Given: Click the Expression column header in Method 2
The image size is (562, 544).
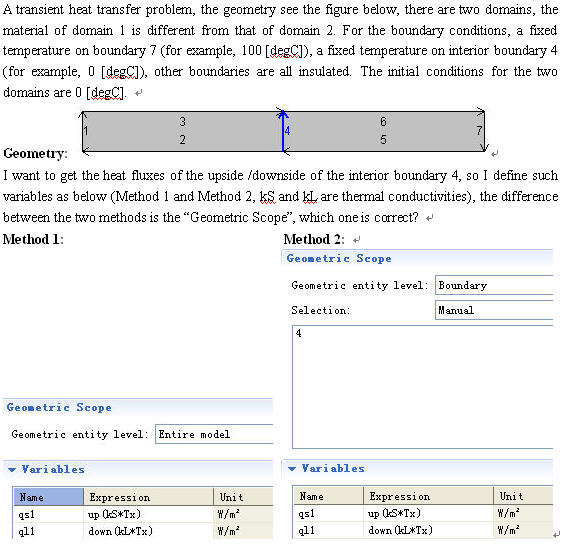Looking at the screenshot, I should [x=428, y=496].
